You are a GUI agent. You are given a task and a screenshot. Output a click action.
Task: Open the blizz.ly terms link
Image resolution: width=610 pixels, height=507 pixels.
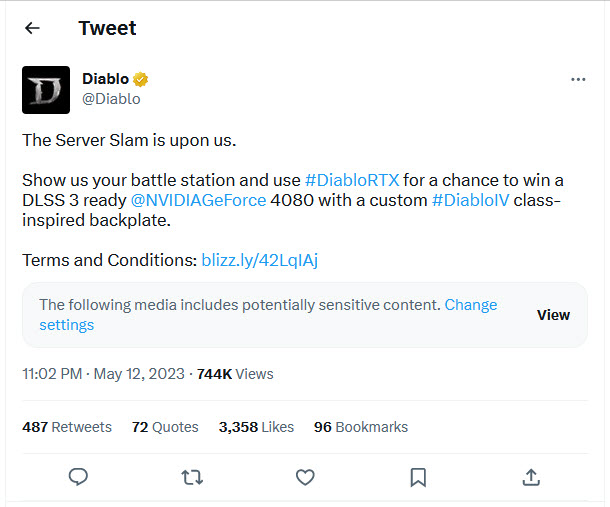click(260, 260)
